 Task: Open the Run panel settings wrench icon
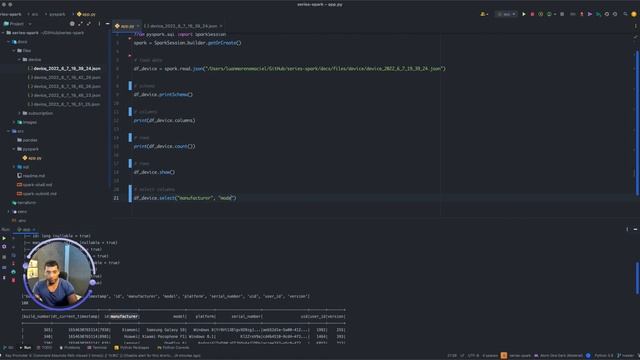[x=4, y=247]
